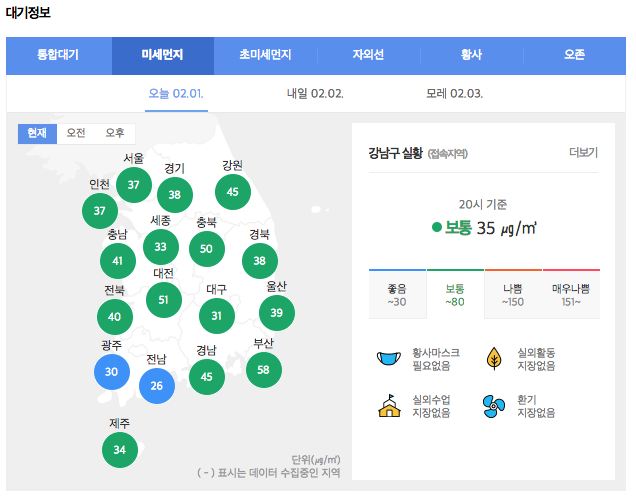Select the Busan bubble showing 58
Screen dimensions: 636x500
(x=263, y=370)
